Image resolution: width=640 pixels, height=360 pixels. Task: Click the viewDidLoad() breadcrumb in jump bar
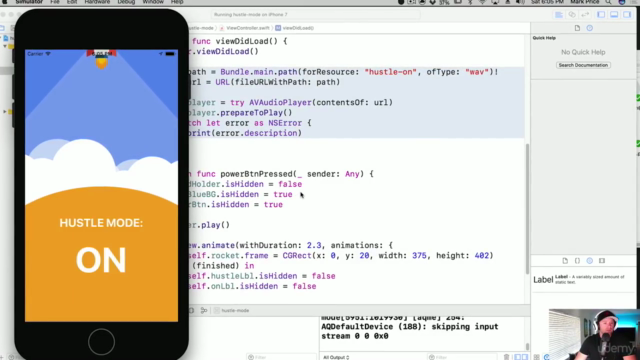click(295, 28)
